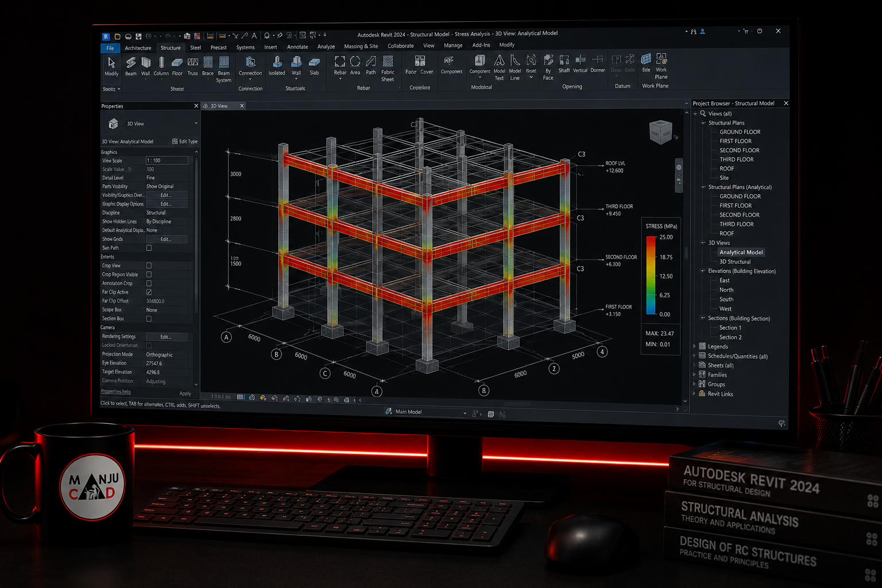Screen dimensions: 882x588
Task: Choose the structural Column tool
Action: pos(161,66)
